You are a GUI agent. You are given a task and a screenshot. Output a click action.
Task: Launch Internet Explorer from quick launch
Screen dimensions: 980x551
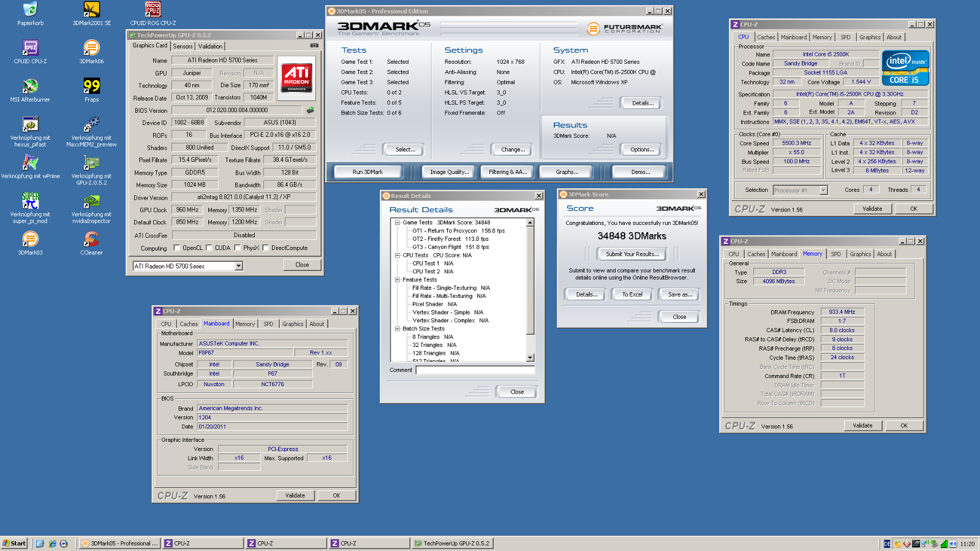click(x=52, y=544)
